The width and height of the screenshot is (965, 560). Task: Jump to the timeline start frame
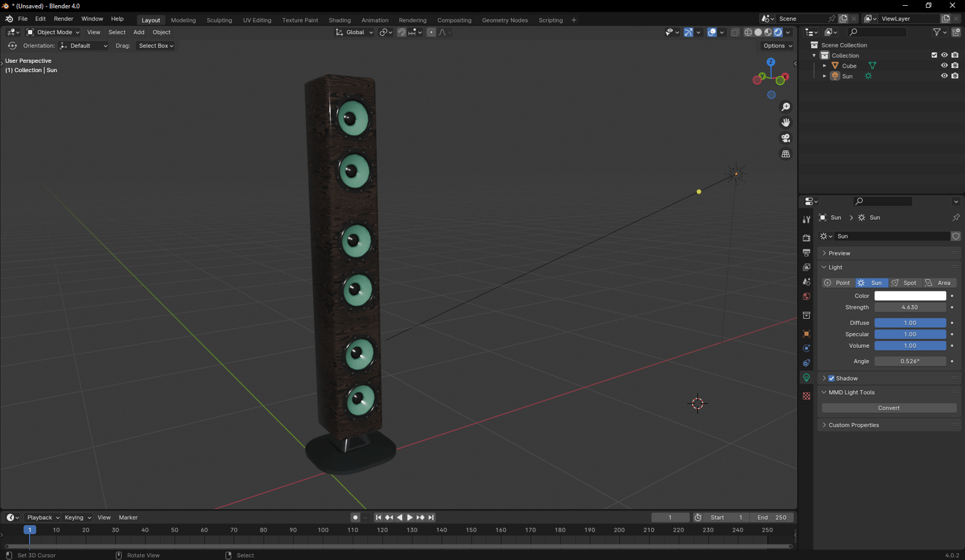click(378, 518)
